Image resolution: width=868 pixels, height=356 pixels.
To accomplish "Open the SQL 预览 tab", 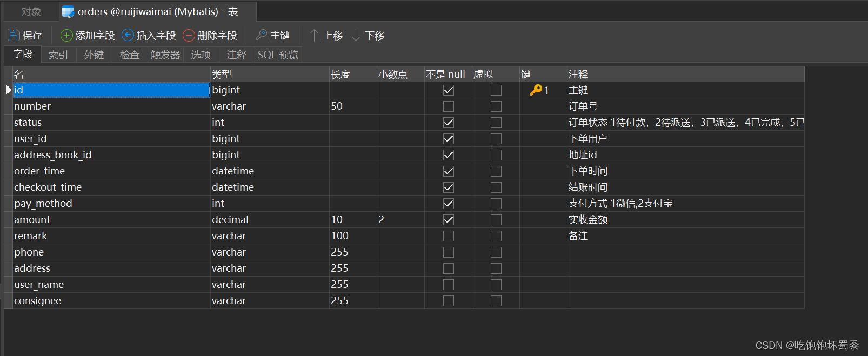I will point(278,55).
